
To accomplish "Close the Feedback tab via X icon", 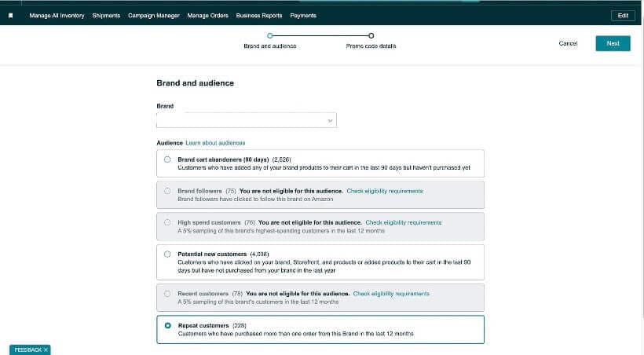I will (46, 350).
